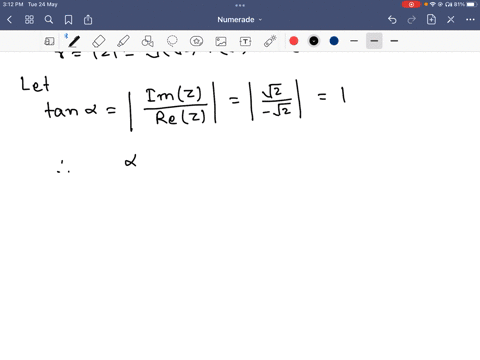This screenshot has height=360, width=480.
Task: Go back using the left chevron
Action: coord(9,20)
